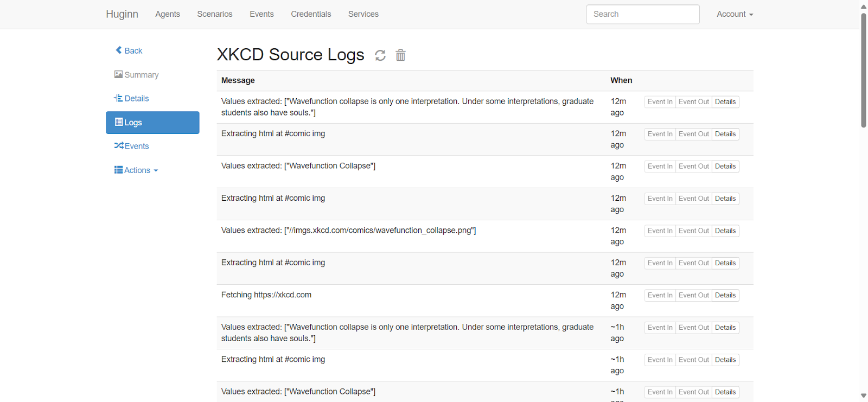Viewport: 868px width, 402px height.
Task: Open Details for 12m ["Wavefunction Collapse"] row
Action: click(x=725, y=167)
